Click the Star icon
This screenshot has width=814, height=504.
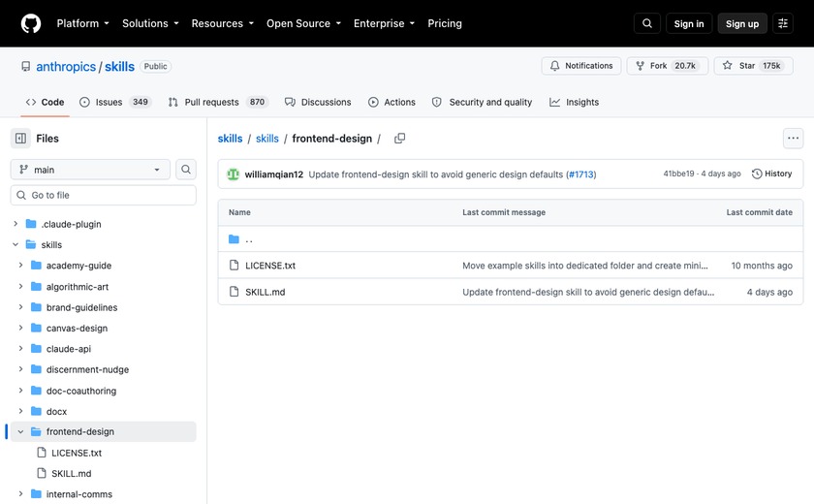coord(728,65)
